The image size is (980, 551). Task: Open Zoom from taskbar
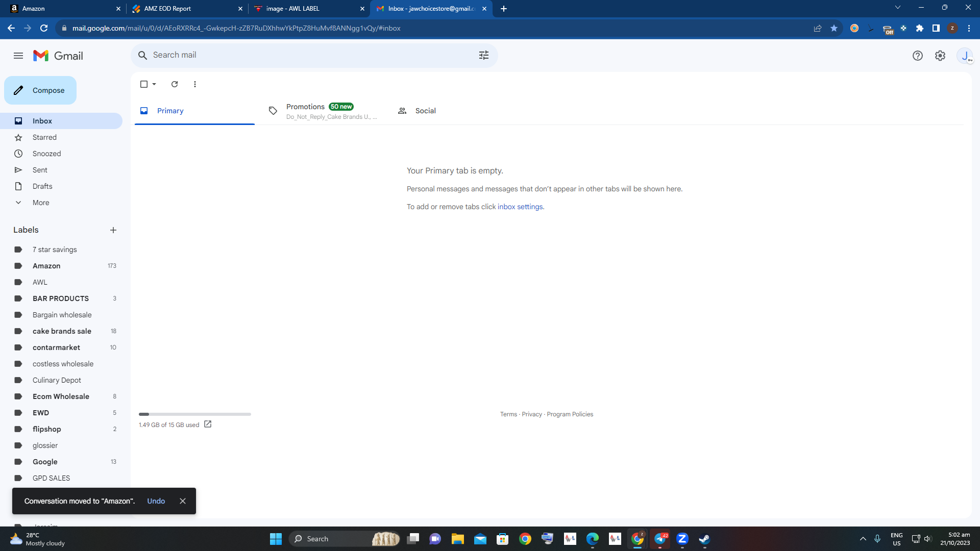(x=682, y=539)
